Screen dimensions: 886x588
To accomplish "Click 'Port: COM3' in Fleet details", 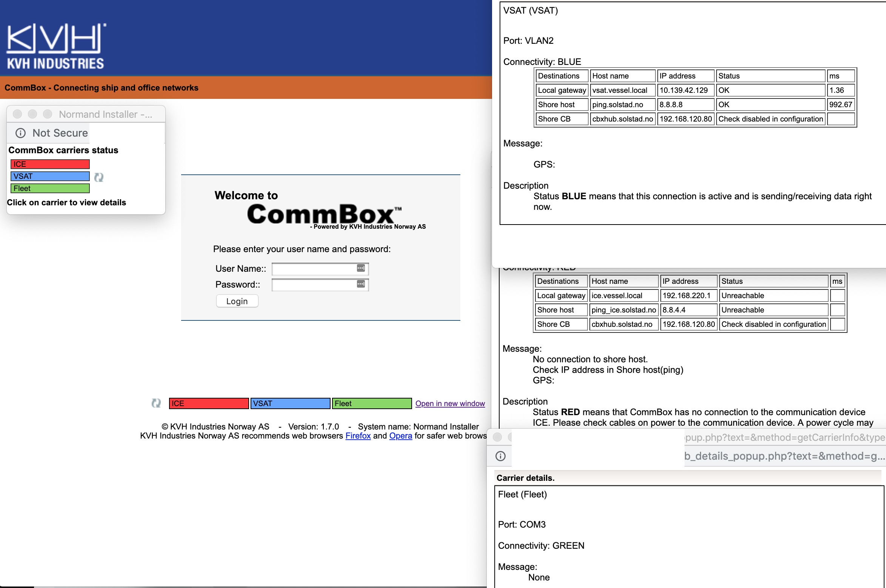I will pos(522,525).
